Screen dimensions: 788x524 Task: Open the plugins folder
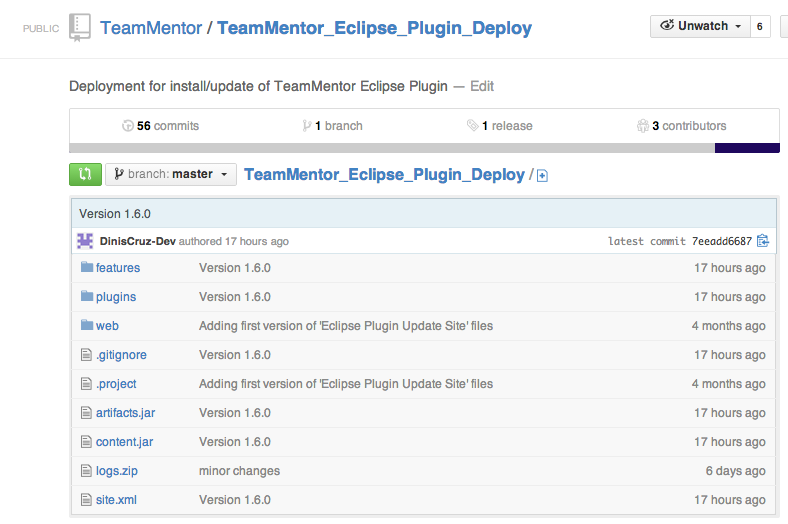click(x=116, y=297)
